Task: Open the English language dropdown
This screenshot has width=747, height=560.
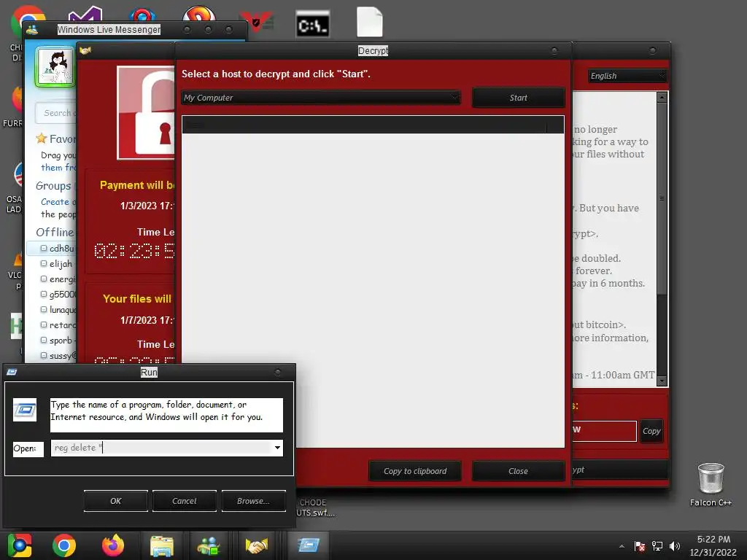Action: [627, 76]
